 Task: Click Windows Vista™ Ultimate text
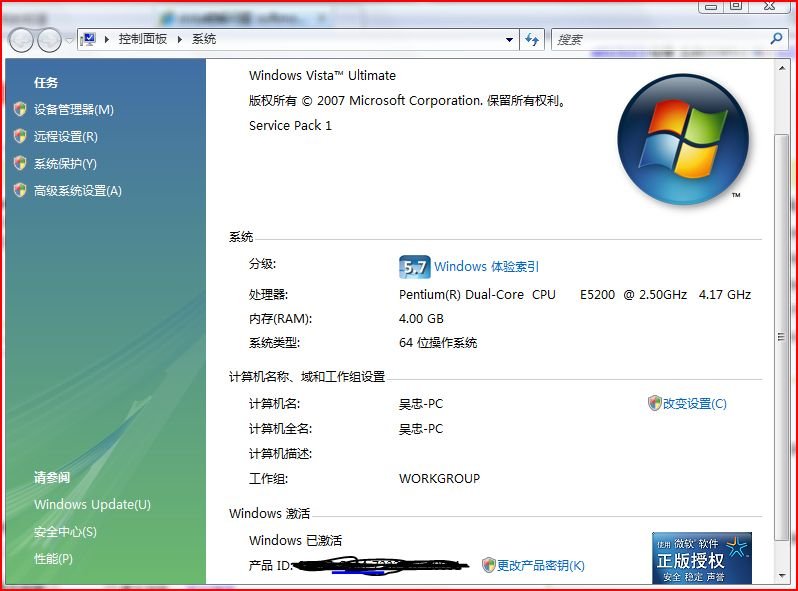click(x=322, y=75)
